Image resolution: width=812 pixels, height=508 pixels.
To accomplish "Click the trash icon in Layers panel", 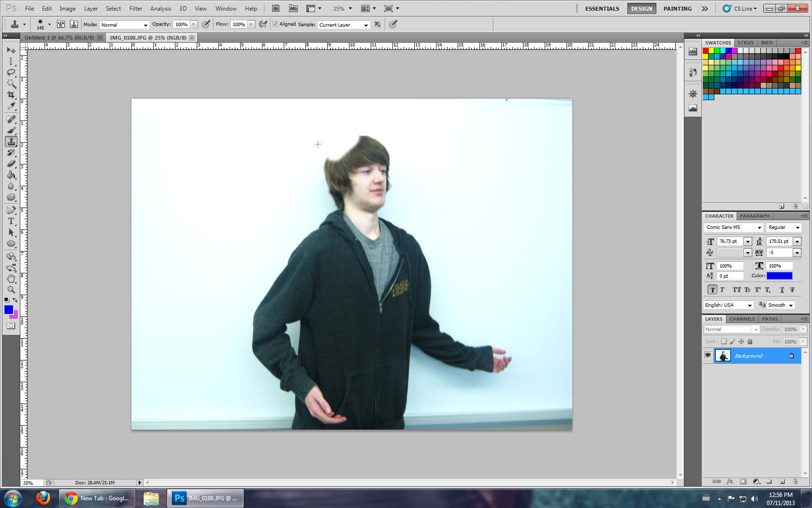I will tap(795, 481).
